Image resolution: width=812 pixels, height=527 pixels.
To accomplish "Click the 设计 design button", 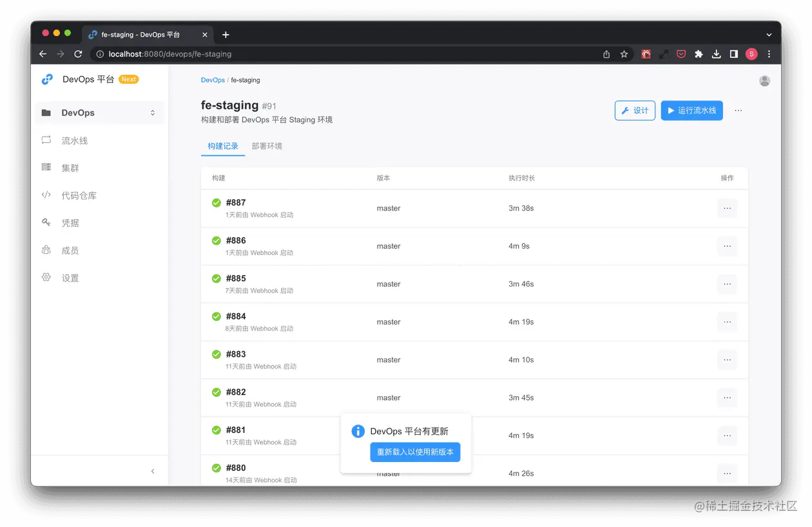I will pos(635,111).
